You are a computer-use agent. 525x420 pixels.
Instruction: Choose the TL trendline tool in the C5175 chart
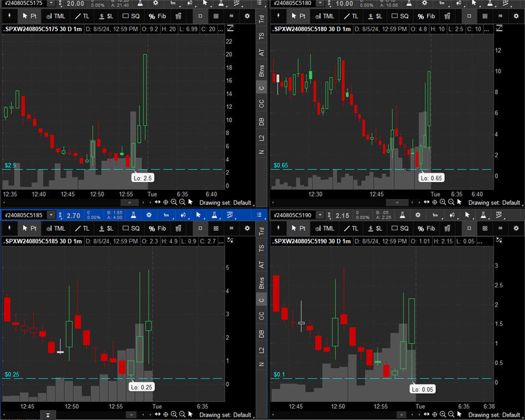82,16
